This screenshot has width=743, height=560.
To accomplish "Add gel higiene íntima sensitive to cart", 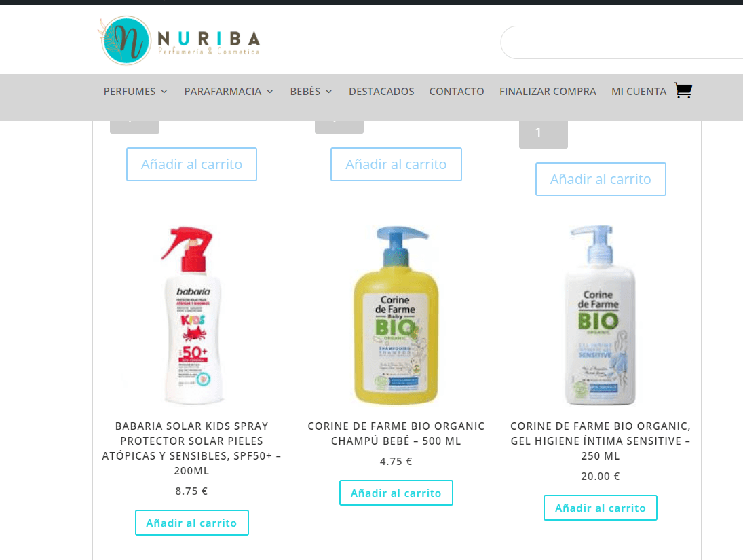I will (x=601, y=508).
